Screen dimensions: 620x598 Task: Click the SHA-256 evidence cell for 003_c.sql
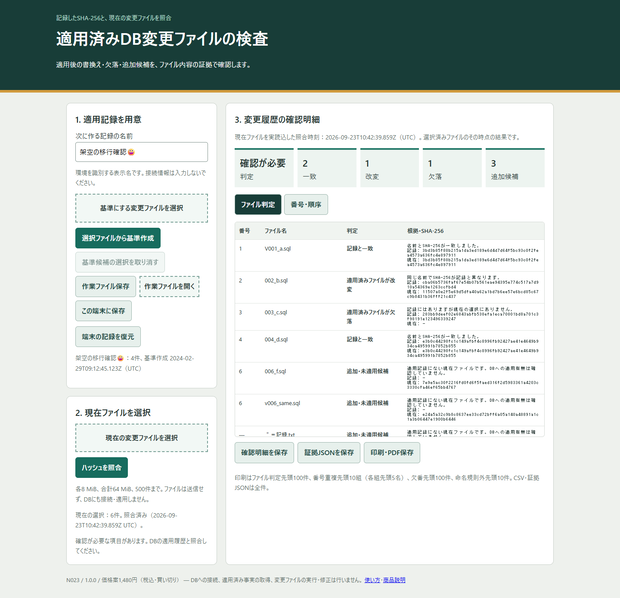(473, 316)
